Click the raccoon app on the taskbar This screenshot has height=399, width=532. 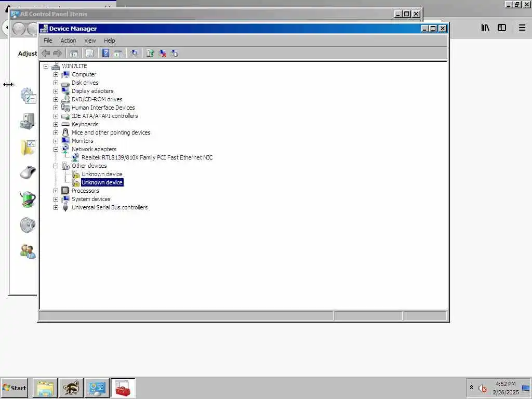coord(71,388)
